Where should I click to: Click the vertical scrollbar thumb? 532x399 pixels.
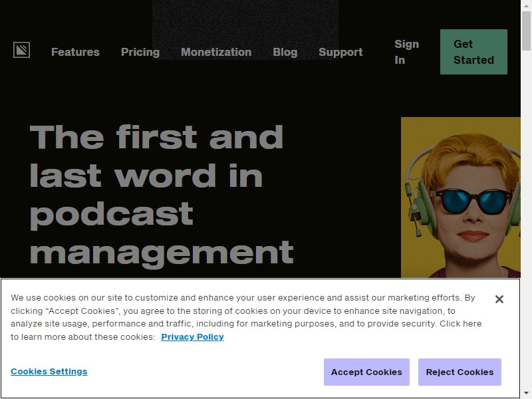pos(526,31)
